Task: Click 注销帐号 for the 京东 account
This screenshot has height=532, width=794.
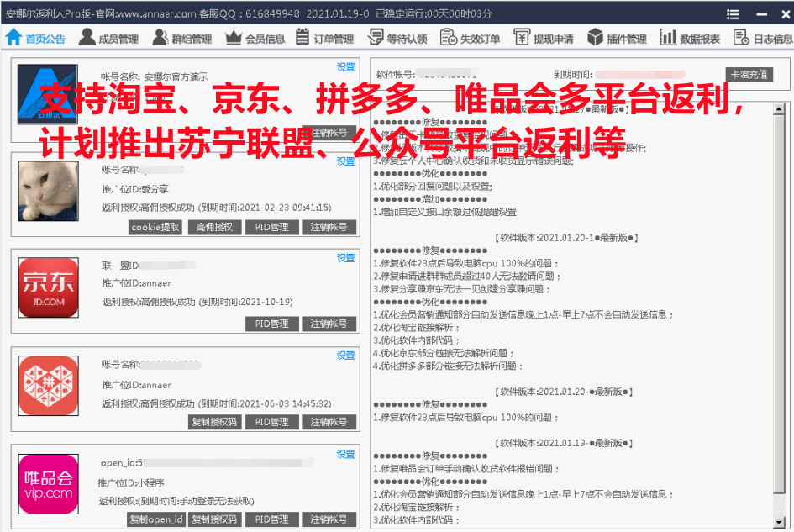Action: click(329, 324)
